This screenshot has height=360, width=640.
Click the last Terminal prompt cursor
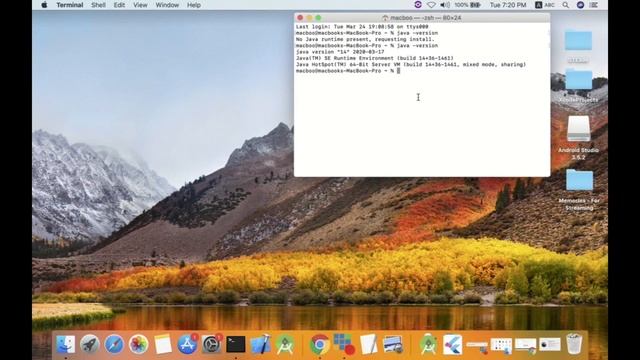[x=398, y=71]
